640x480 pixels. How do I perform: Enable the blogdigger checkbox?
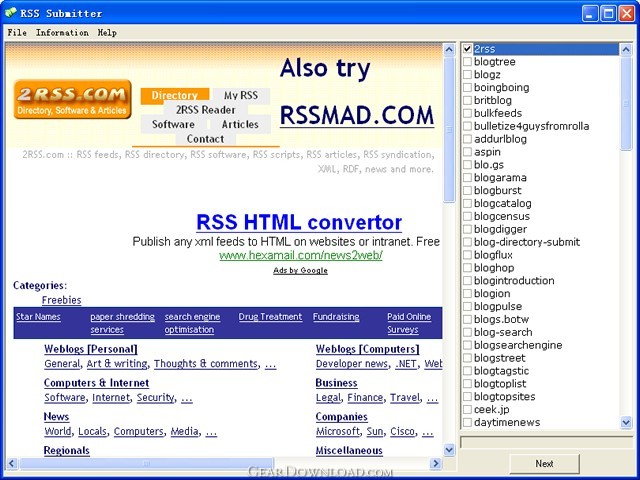pyautogui.click(x=467, y=229)
